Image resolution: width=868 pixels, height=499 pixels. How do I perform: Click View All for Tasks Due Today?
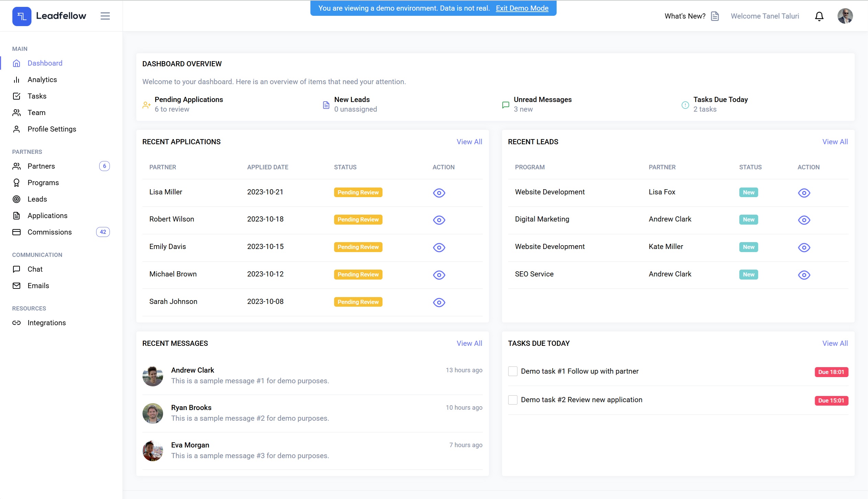(835, 343)
